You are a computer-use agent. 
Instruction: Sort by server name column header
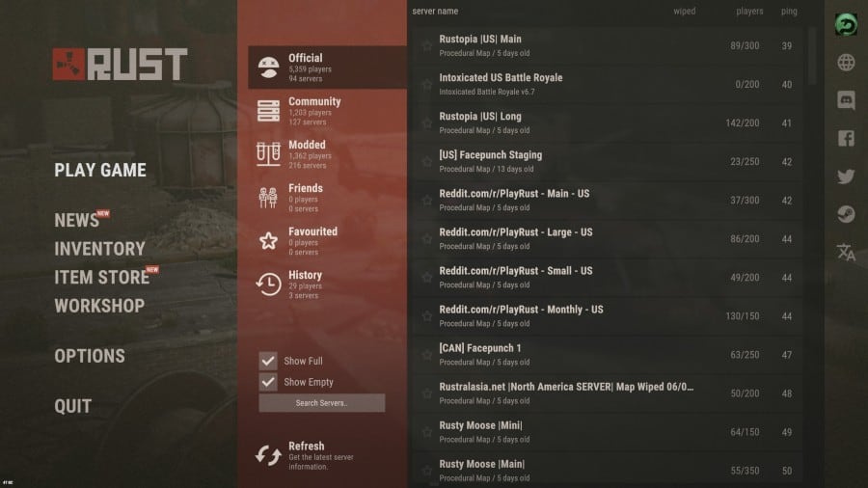[x=435, y=11]
